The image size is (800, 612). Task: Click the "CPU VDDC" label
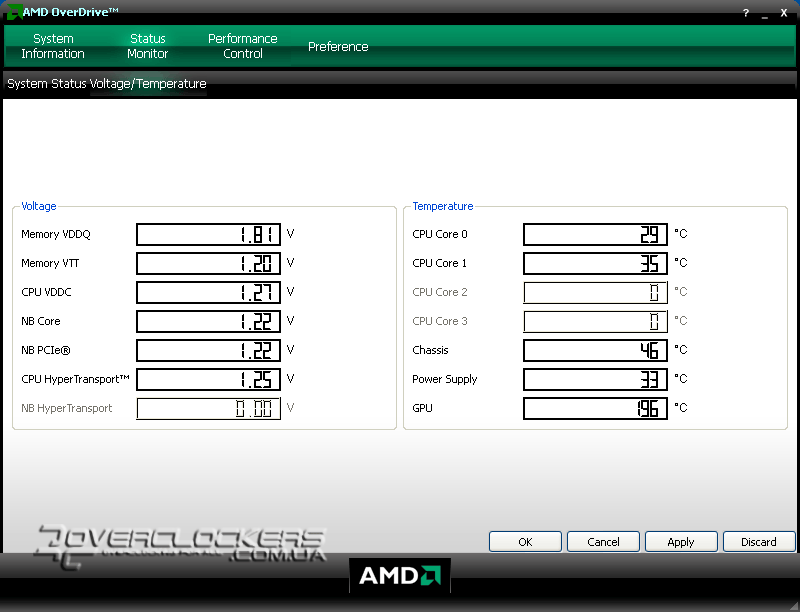[x=46, y=292]
